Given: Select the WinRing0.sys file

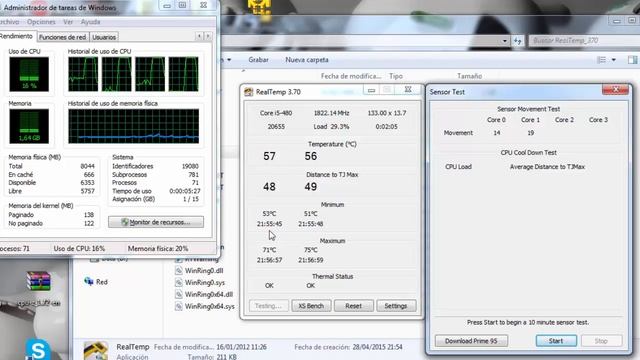Looking at the screenshot, I should 205,282.
